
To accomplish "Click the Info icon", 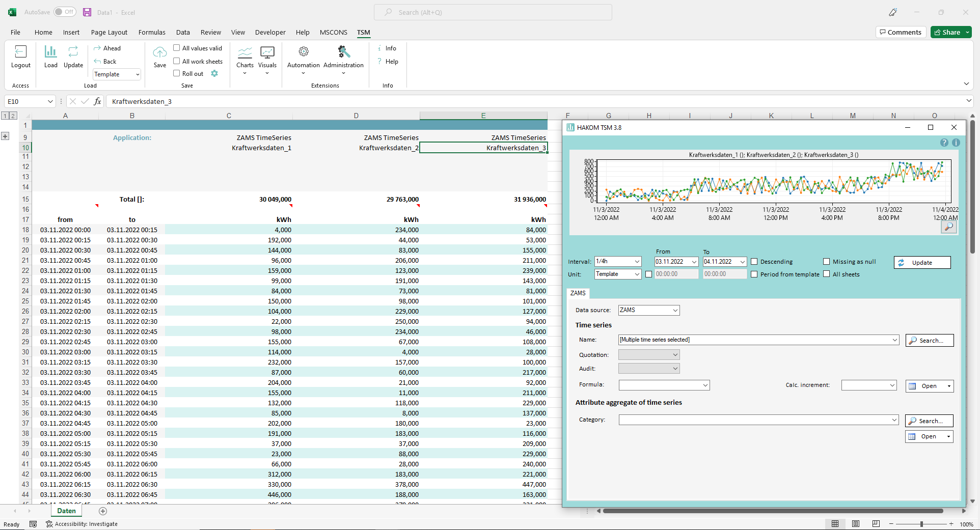I will 380,48.
